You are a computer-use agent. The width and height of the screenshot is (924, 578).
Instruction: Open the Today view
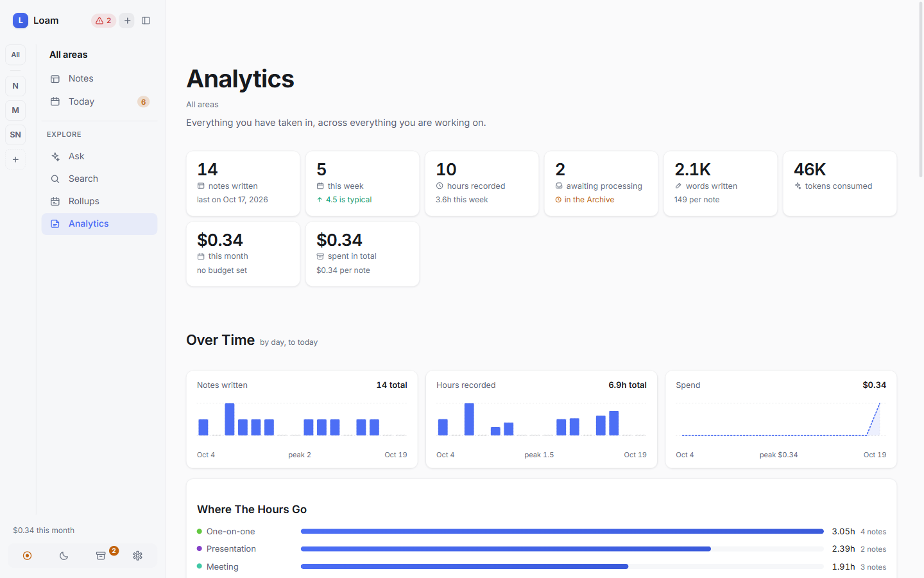coord(99,101)
